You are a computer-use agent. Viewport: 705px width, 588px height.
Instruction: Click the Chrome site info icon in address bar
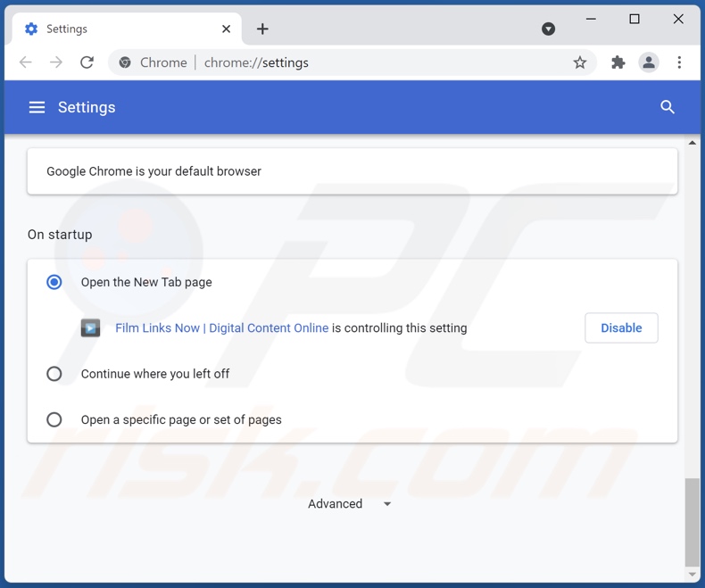point(125,62)
